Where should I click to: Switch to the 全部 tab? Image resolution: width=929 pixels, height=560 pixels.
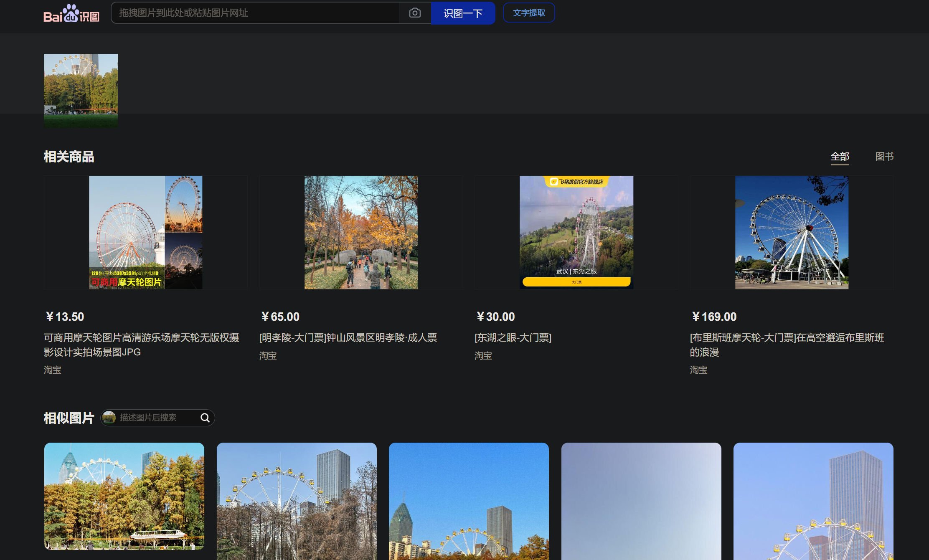(x=840, y=157)
